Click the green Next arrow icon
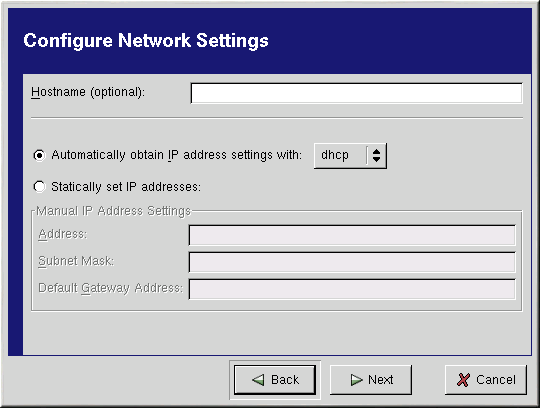 point(356,380)
